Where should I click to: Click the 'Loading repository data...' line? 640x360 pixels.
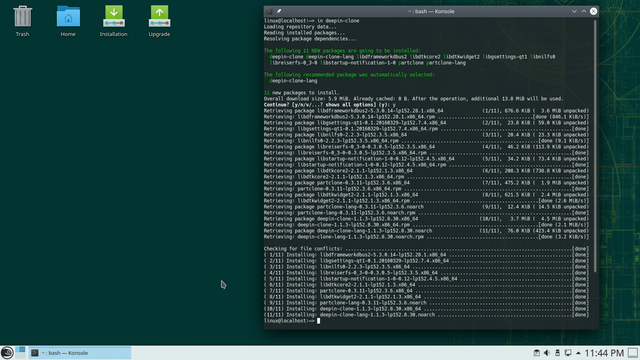[300, 27]
